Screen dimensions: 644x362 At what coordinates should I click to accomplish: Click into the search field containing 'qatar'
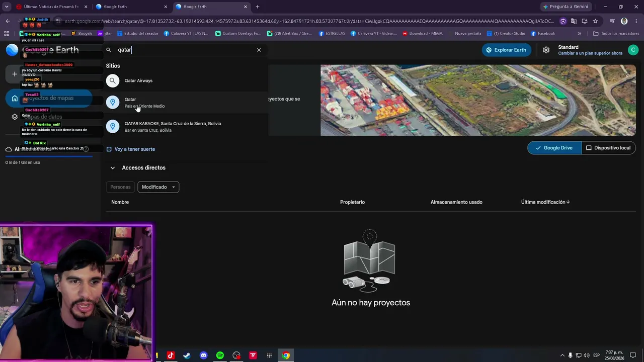tap(185, 50)
